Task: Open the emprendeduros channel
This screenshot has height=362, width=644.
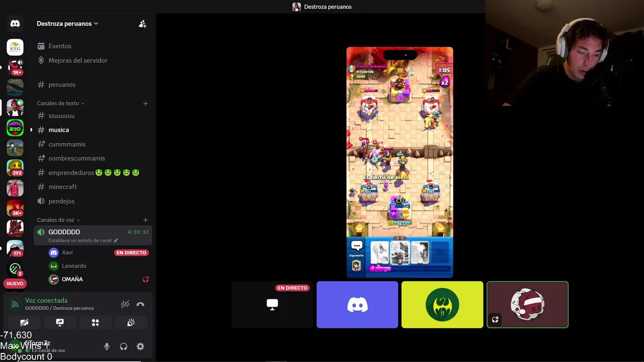Action: (x=93, y=172)
